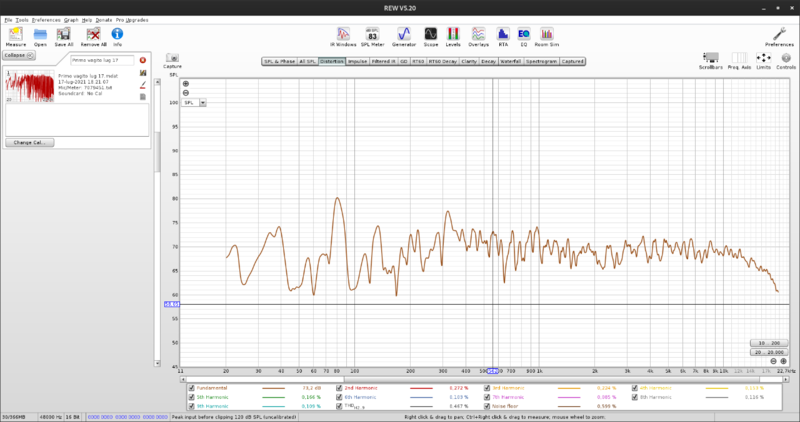Viewport: 800px width, 422px height.
Task: Toggle the Noise floor checkbox
Action: 488,405
